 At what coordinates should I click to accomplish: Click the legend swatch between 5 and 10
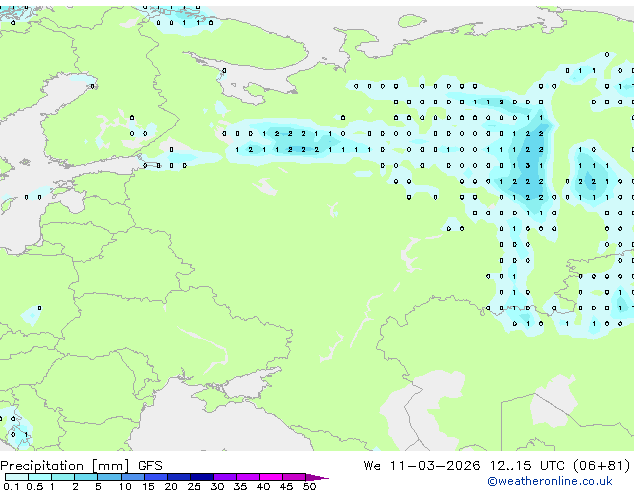click(109, 477)
